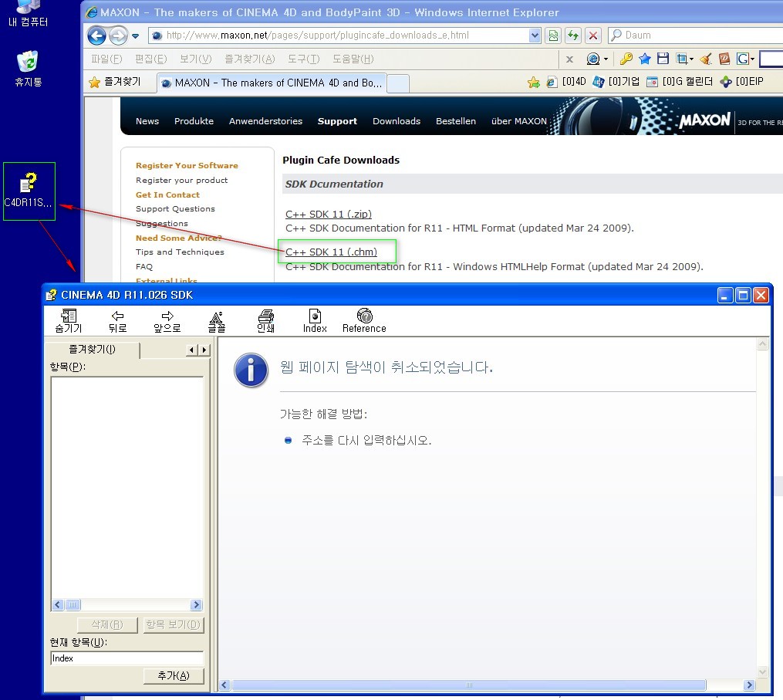Open the recent pages dropdown arrow
Image resolution: width=783 pixels, height=700 pixels.
[135, 36]
